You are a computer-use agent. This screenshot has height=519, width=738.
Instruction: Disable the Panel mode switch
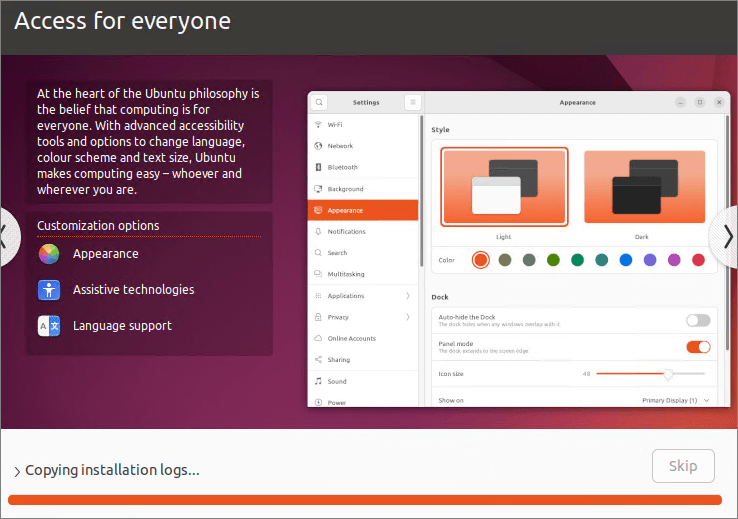[x=698, y=347]
